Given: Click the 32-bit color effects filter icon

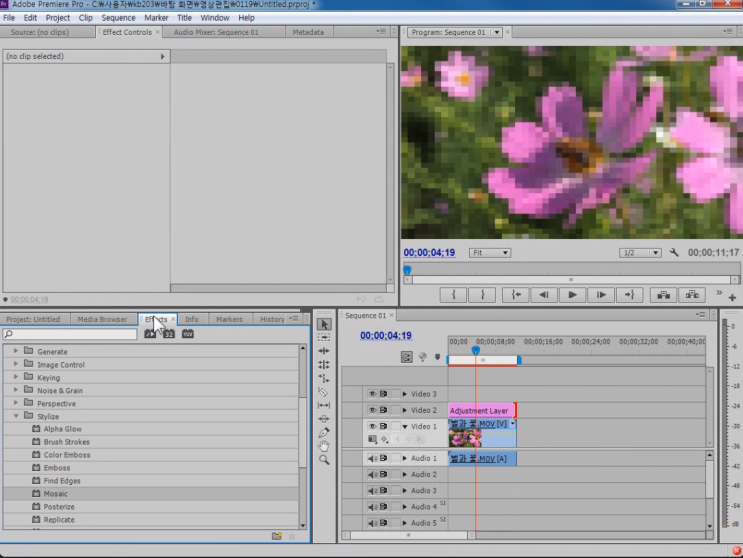Looking at the screenshot, I should (169, 334).
